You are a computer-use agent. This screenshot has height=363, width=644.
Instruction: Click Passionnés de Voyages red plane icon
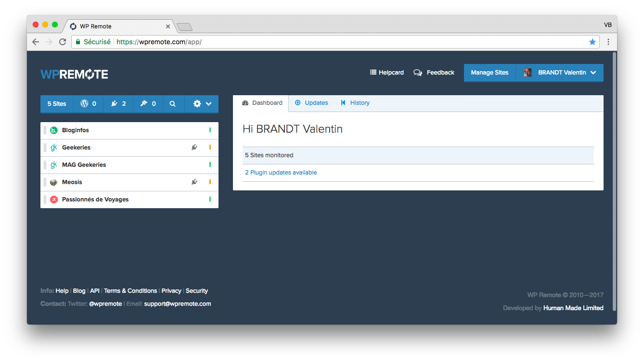click(54, 200)
